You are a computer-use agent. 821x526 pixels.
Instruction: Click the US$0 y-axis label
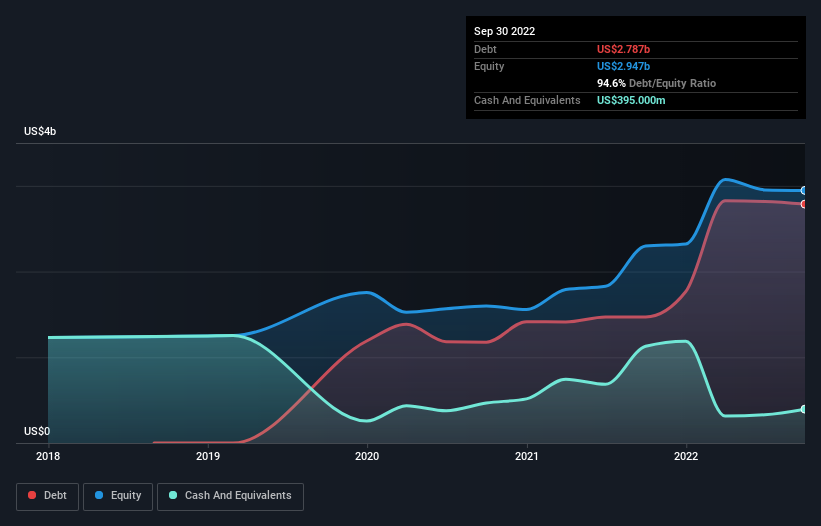click(37, 431)
